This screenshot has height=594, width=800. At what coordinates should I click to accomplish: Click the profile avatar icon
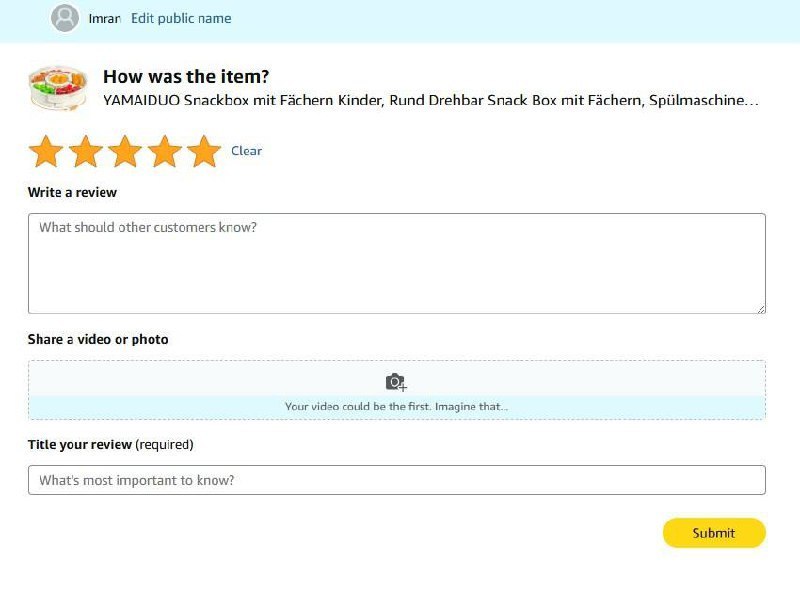point(65,18)
